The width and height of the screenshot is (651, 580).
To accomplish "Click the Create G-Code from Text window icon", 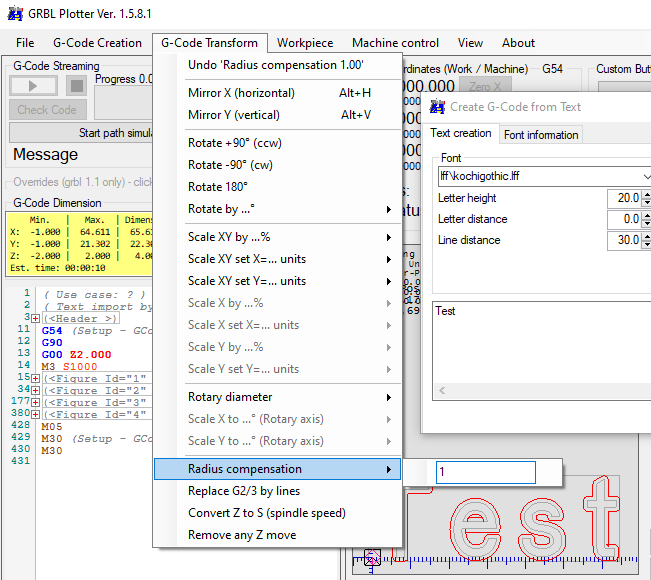I will click(x=437, y=107).
